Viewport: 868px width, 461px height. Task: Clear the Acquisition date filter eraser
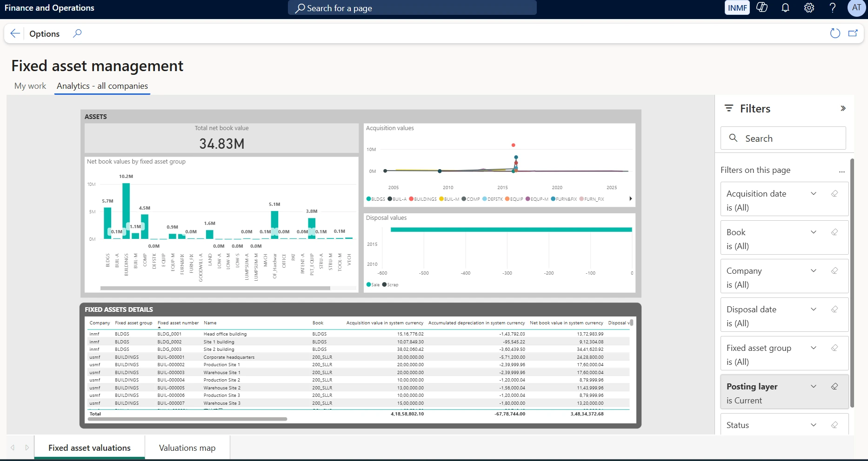(x=835, y=193)
